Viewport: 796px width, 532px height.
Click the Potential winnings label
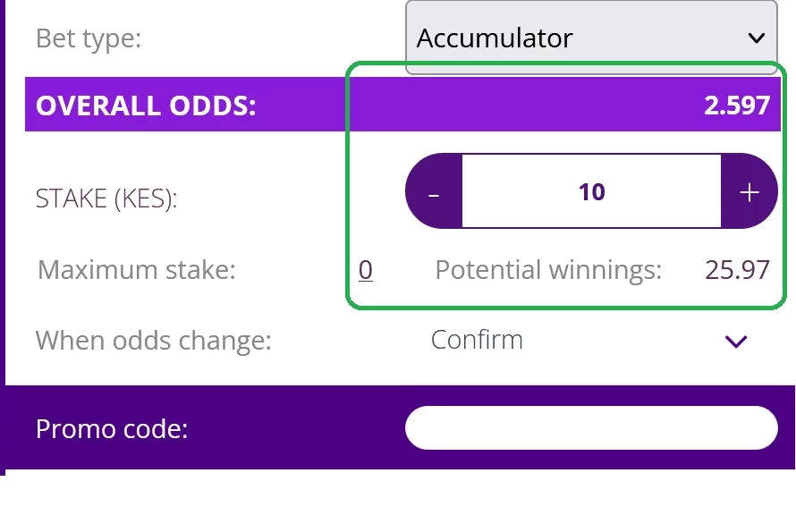pos(548,269)
